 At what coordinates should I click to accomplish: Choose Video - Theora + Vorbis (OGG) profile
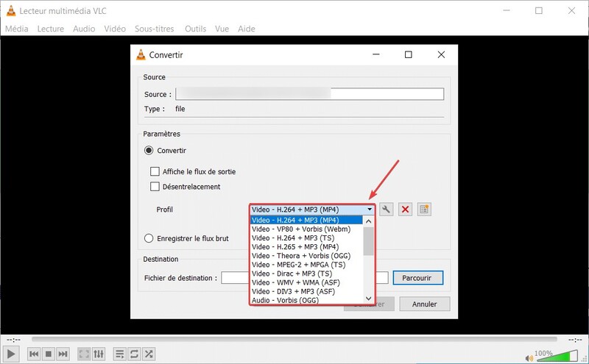pos(306,256)
